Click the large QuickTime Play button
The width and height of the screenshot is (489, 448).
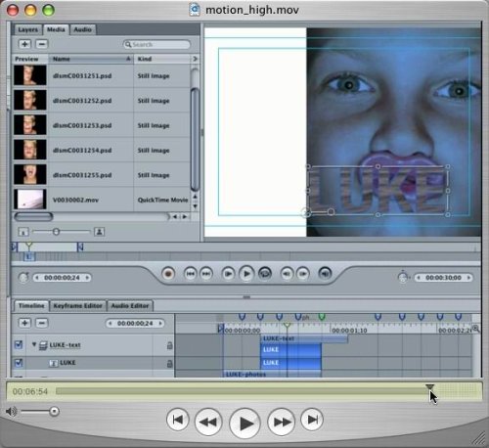point(244,424)
